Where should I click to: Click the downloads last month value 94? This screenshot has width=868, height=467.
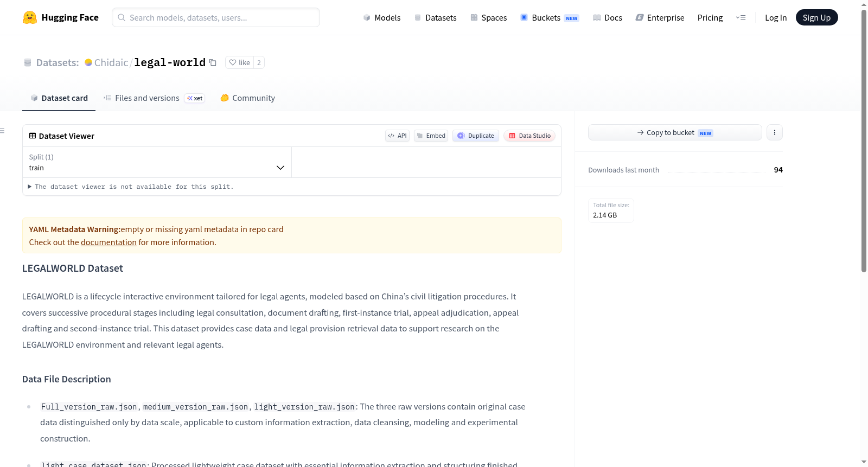pyautogui.click(x=778, y=170)
